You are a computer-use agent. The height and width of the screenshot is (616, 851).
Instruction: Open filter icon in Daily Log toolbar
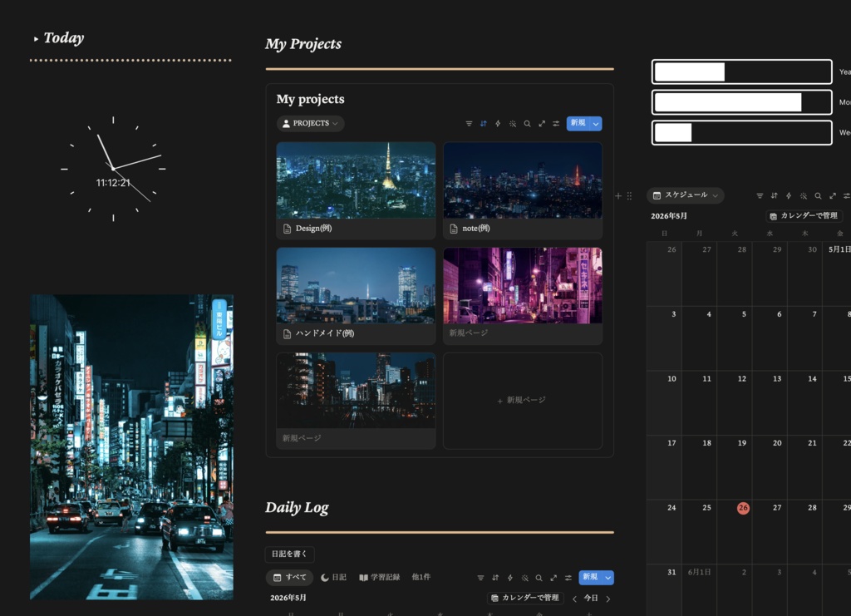(480, 578)
